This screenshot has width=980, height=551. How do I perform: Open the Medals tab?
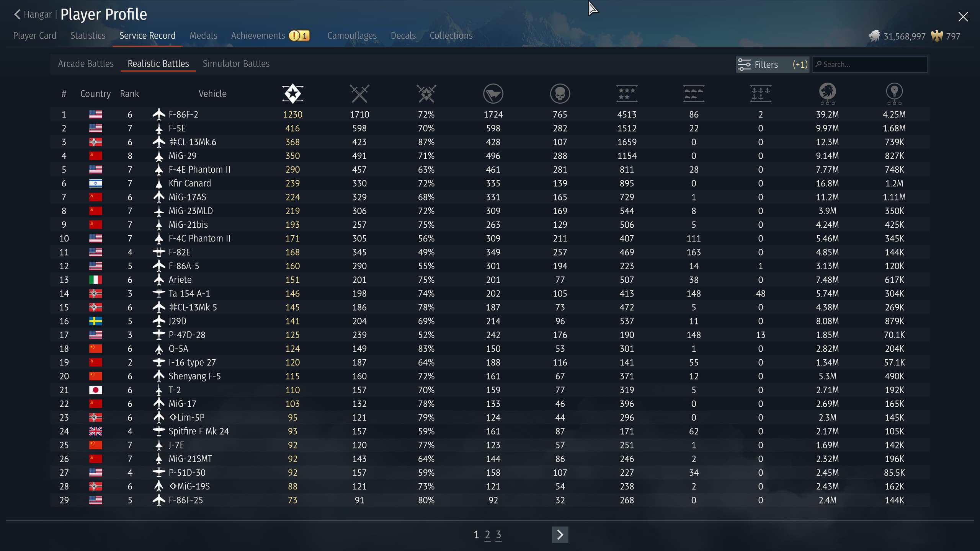point(203,36)
